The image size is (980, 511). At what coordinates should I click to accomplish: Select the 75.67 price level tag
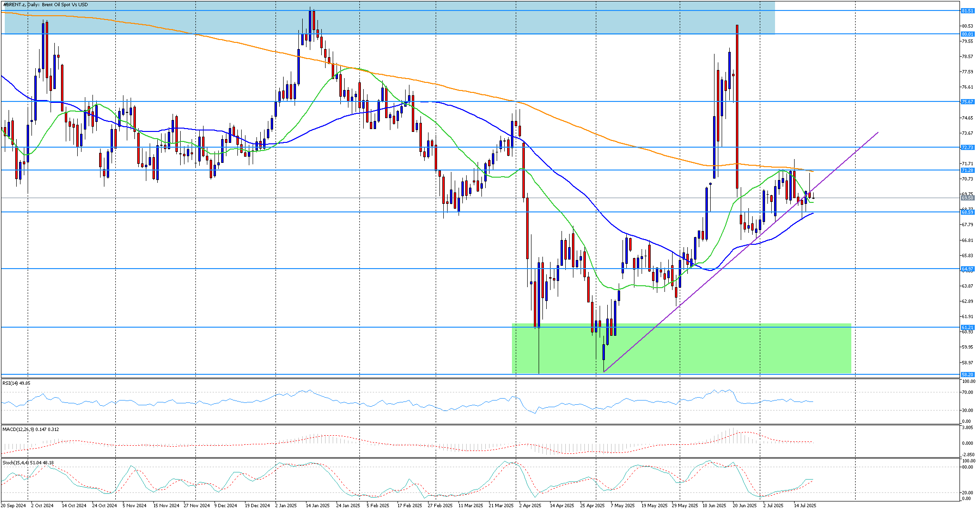[x=967, y=101]
